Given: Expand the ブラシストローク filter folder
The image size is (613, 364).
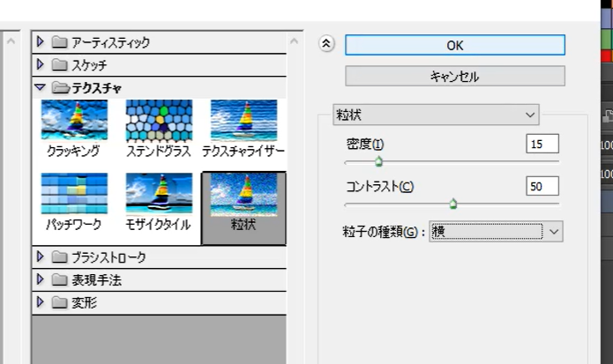Looking at the screenshot, I should click(40, 257).
